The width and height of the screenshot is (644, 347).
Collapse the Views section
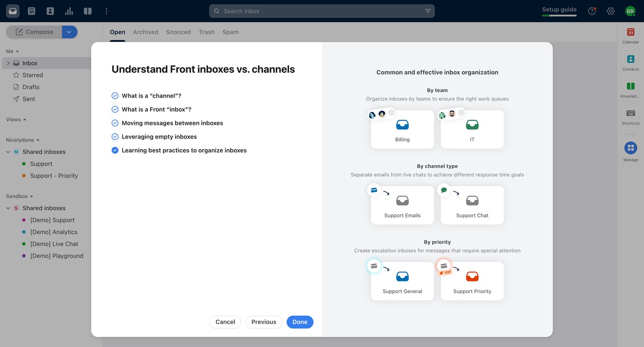tap(16, 119)
